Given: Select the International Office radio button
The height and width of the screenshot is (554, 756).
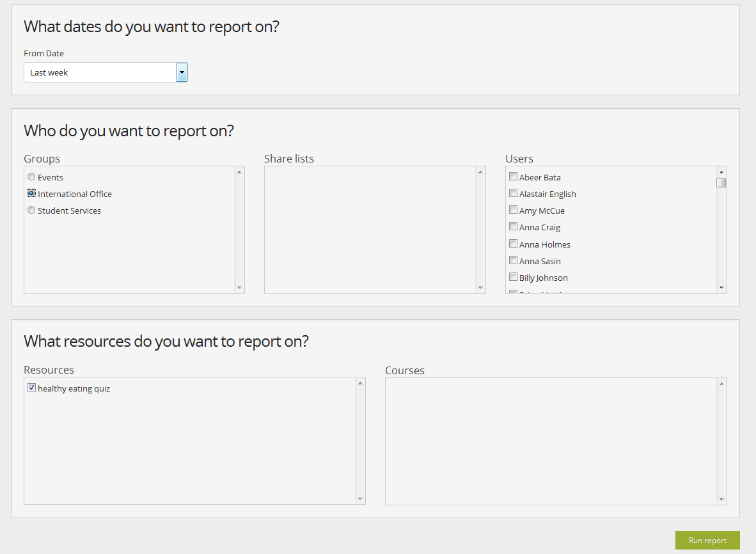Looking at the screenshot, I should [x=31, y=193].
